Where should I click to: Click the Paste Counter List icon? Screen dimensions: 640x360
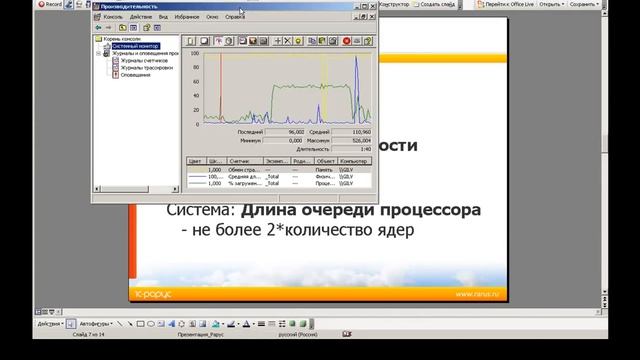[322, 41]
